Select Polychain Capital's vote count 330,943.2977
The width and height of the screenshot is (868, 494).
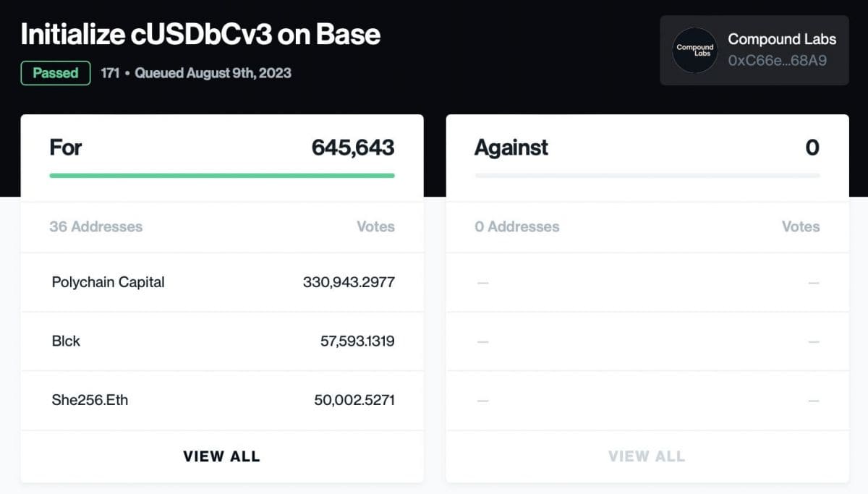(x=347, y=282)
